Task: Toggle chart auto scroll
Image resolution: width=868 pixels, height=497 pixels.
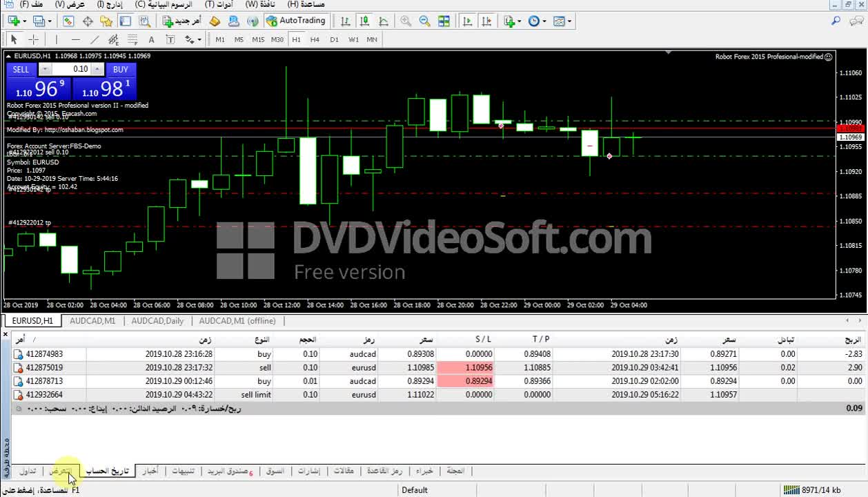Action: [x=468, y=21]
